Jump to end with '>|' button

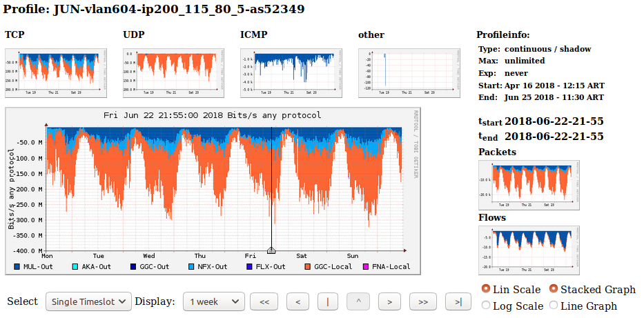(x=458, y=301)
